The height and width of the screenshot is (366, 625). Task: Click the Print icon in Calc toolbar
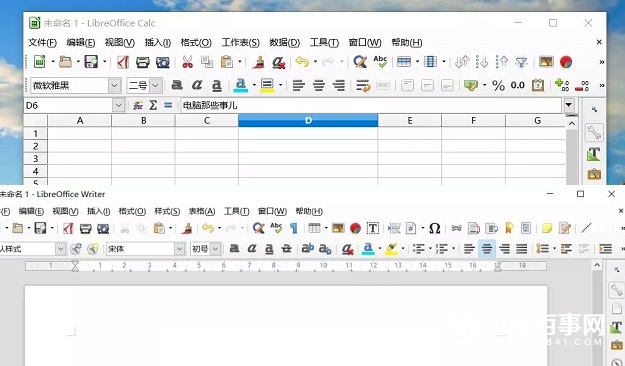pyautogui.click(x=142, y=62)
